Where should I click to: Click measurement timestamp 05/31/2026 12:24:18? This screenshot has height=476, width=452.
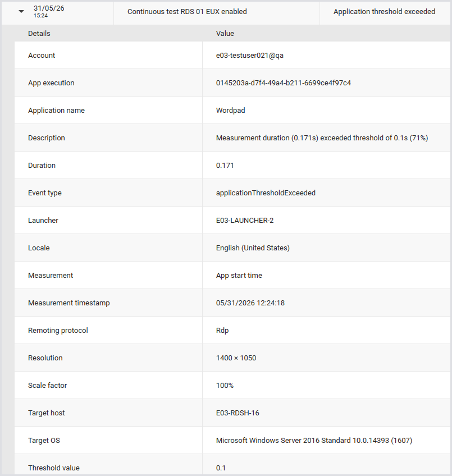point(250,303)
